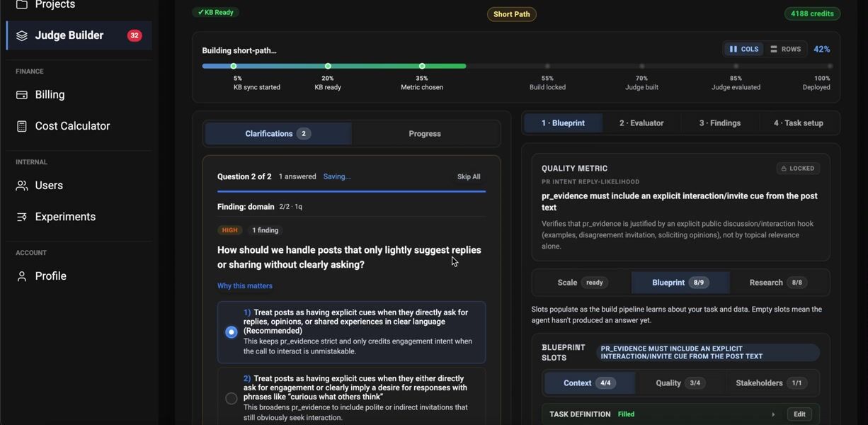Click the Cost Calculator icon
868x425 pixels.
coord(22,126)
